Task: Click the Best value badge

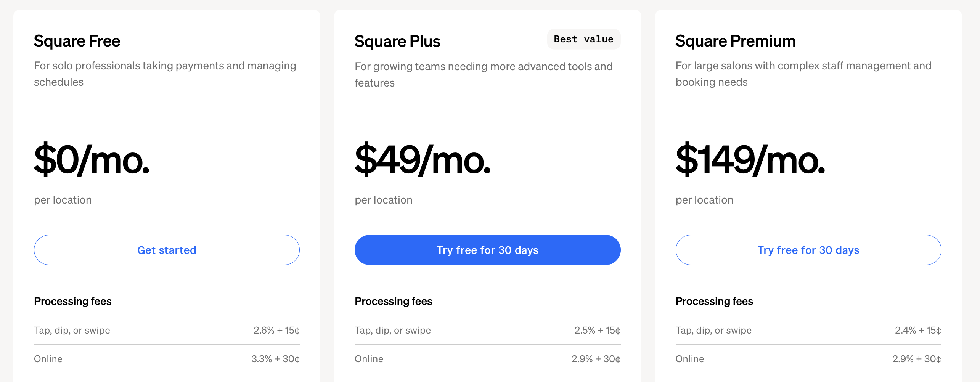Action: tap(583, 39)
